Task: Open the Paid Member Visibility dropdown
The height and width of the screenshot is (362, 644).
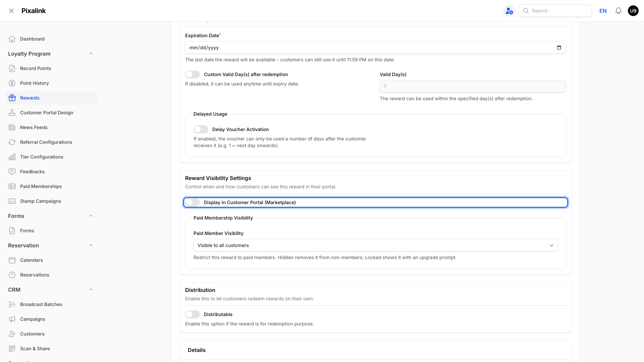Action: (376, 245)
